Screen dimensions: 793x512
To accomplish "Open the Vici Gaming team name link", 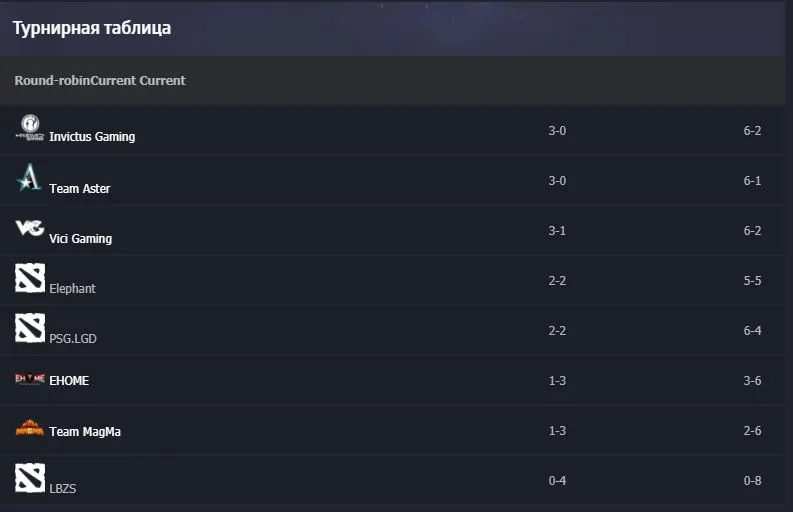I will tap(80, 238).
